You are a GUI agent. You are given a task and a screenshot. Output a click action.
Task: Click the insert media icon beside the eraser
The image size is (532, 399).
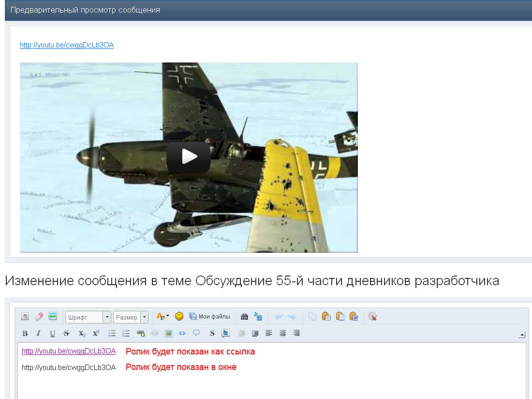[53, 317]
